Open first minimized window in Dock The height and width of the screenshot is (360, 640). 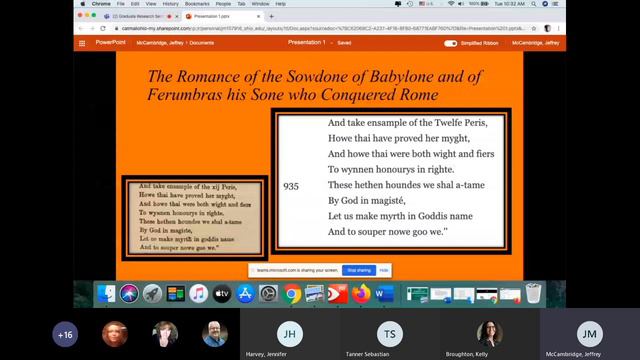[418, 295]
